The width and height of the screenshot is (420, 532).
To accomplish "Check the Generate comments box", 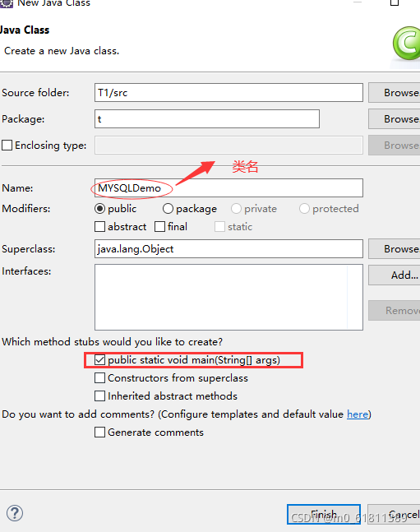I will point(99,433).
